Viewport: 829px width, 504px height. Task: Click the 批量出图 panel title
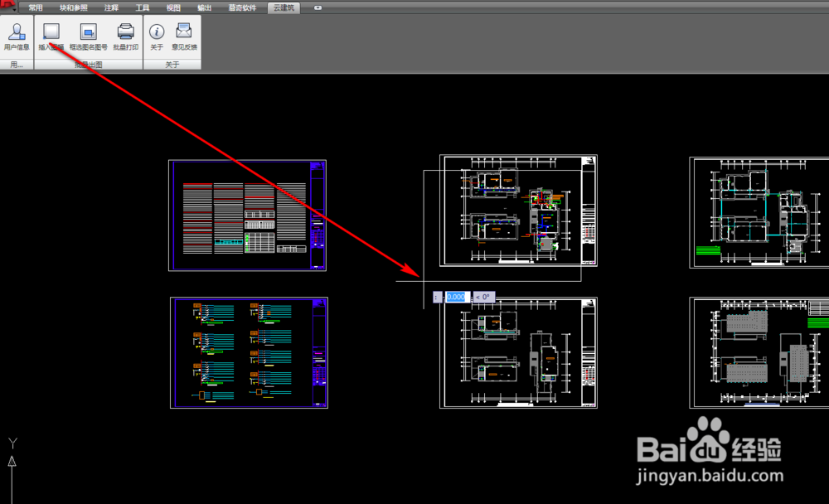(89, 65)
